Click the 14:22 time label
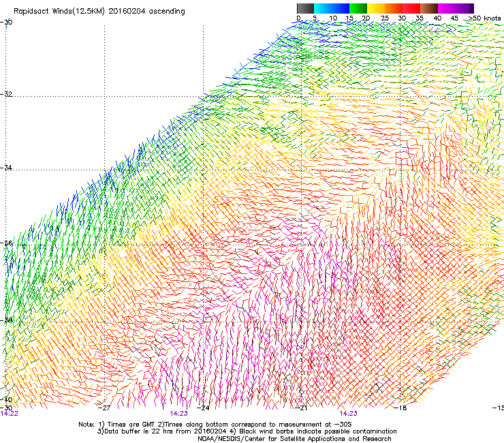 click(9, 414)
